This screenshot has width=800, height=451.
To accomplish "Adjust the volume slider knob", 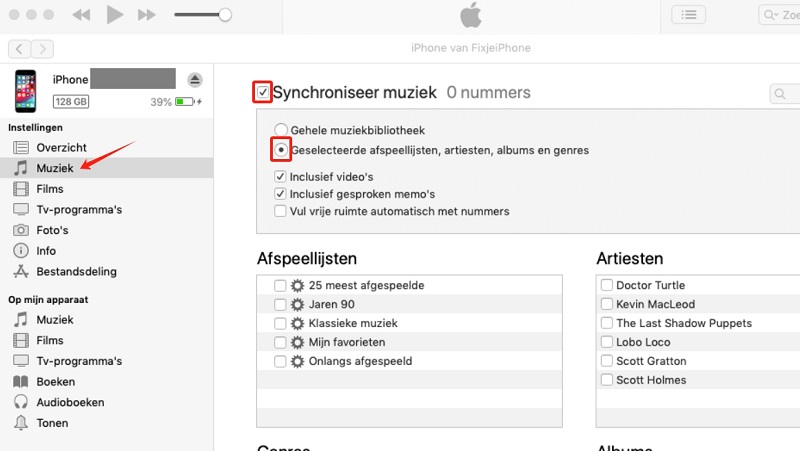I will pyautogui.click(x=225, y=15).
